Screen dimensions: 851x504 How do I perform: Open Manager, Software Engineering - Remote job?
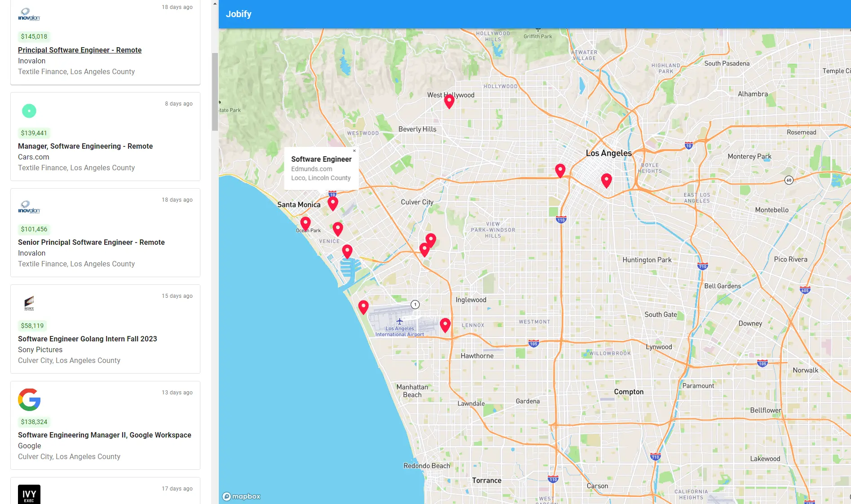pyautogui.click(x=85, y=146)
